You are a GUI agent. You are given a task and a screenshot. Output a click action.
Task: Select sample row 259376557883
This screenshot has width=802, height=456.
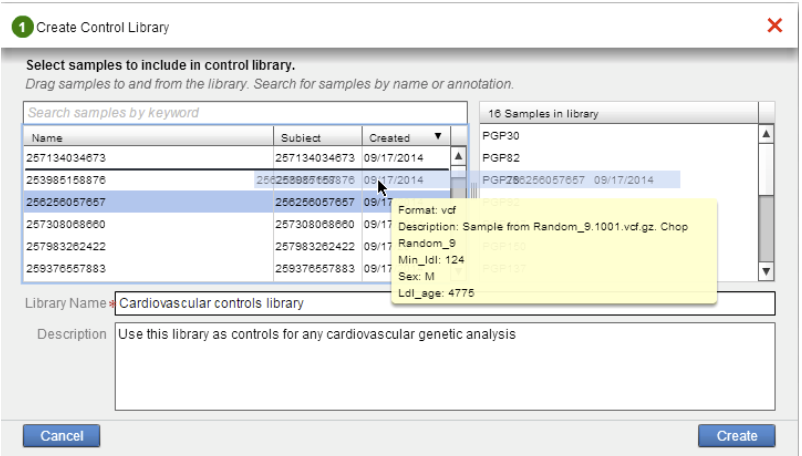tap(236, 268)
